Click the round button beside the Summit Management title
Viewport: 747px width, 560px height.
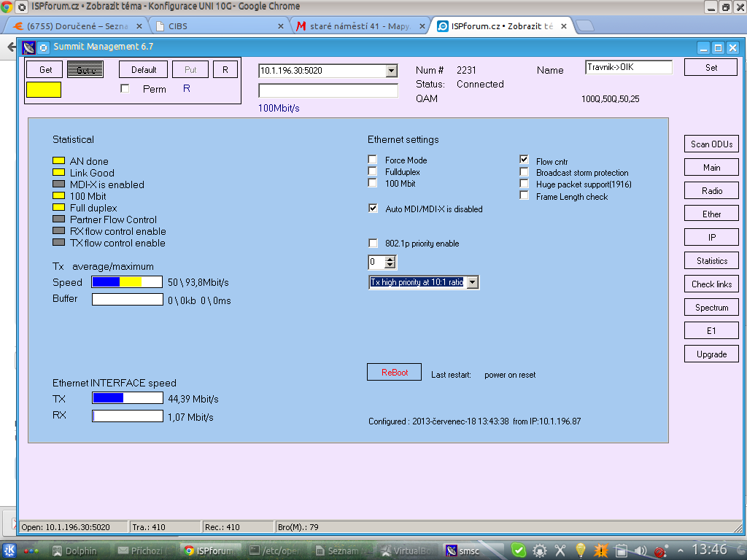click(43, 47)
